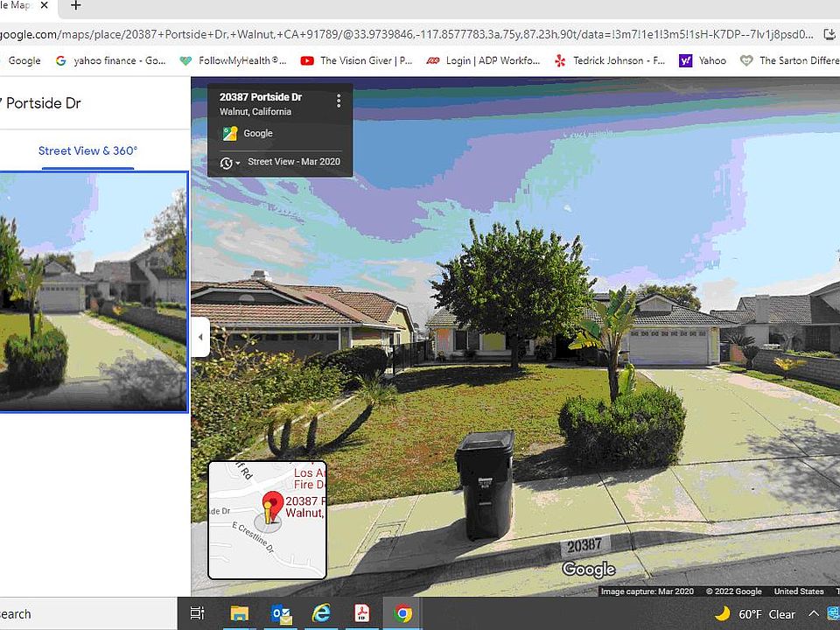Open Tedrick Johnson bookmark
Viewport: 840px width, 630px height.
click(x=610, y=60)
